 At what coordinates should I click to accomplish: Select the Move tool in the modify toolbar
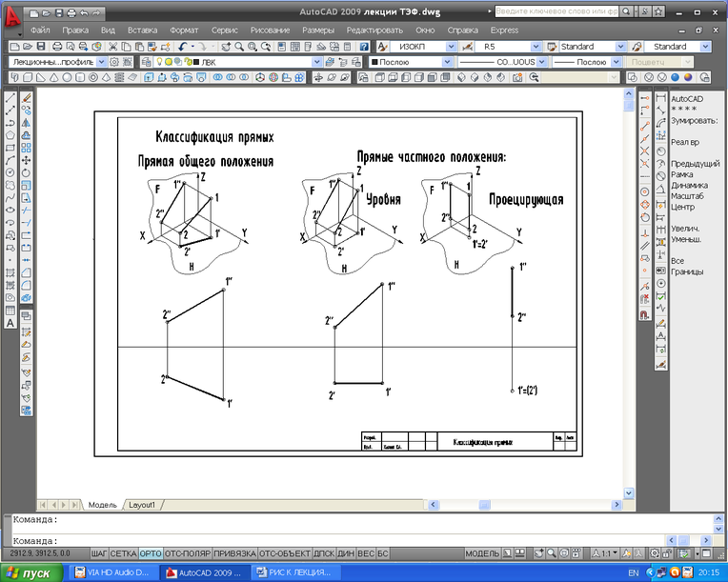pos(26,160)
